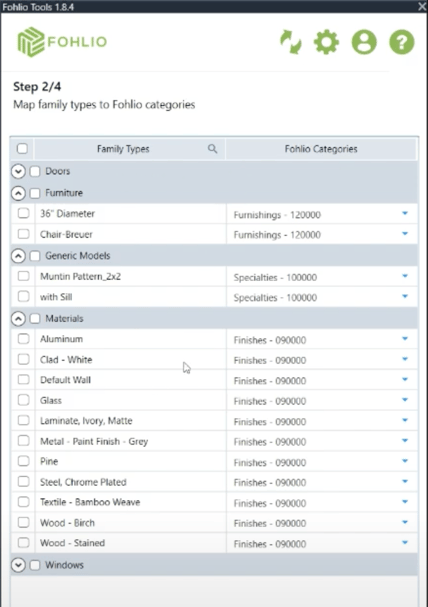The height and width of the screenshot is (607, 428).
Task: Click the Steel, Chrome Plated name
Action: [83, 482]
